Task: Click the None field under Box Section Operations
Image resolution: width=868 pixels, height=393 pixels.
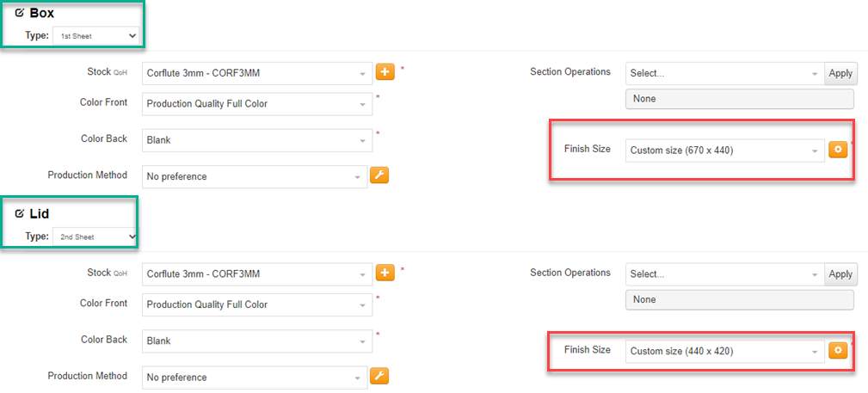Action: 739,99
